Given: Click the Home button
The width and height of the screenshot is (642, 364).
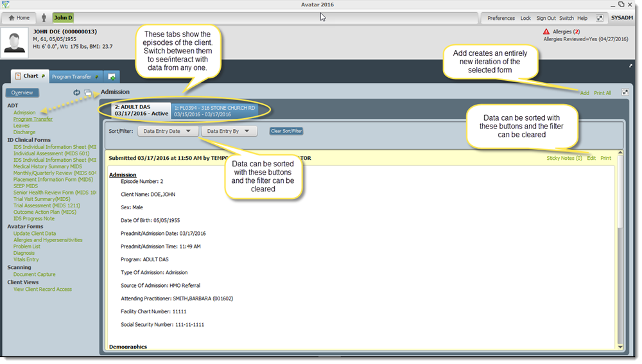Looking at the screenshot, I should coord(19,17).
